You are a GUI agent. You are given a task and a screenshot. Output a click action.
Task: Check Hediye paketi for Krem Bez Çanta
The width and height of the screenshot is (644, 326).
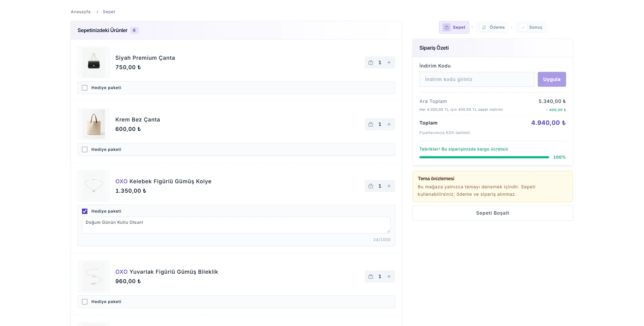(x=85, y=150)
